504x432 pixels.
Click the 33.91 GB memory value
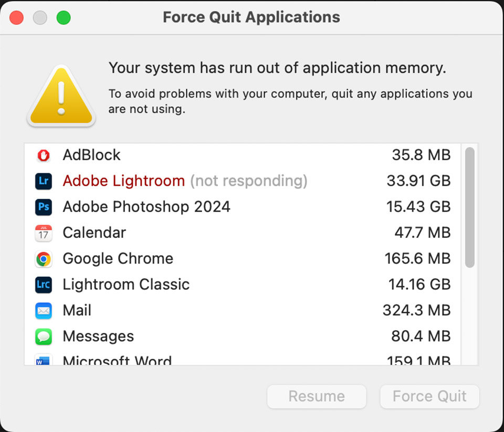pos(418,181)
